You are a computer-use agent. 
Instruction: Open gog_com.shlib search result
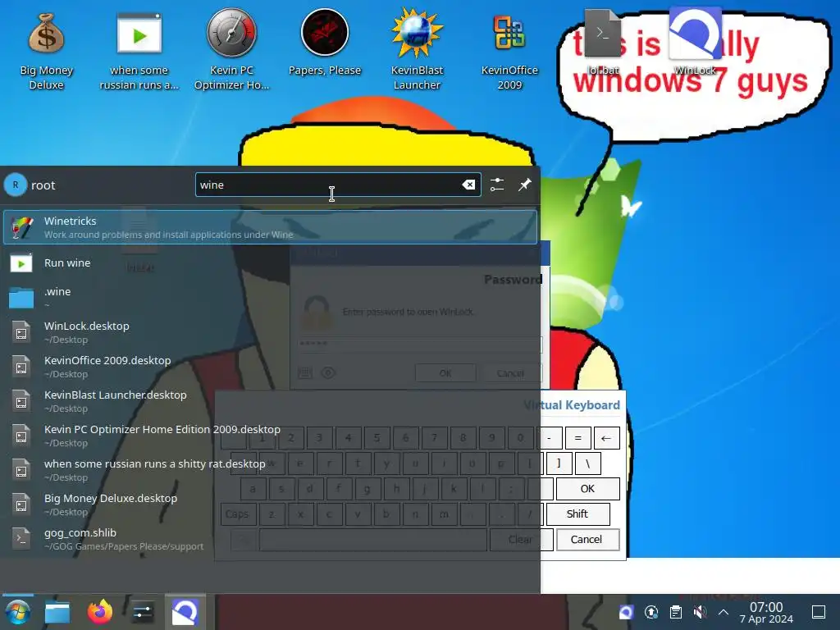[x=270, y=539]
